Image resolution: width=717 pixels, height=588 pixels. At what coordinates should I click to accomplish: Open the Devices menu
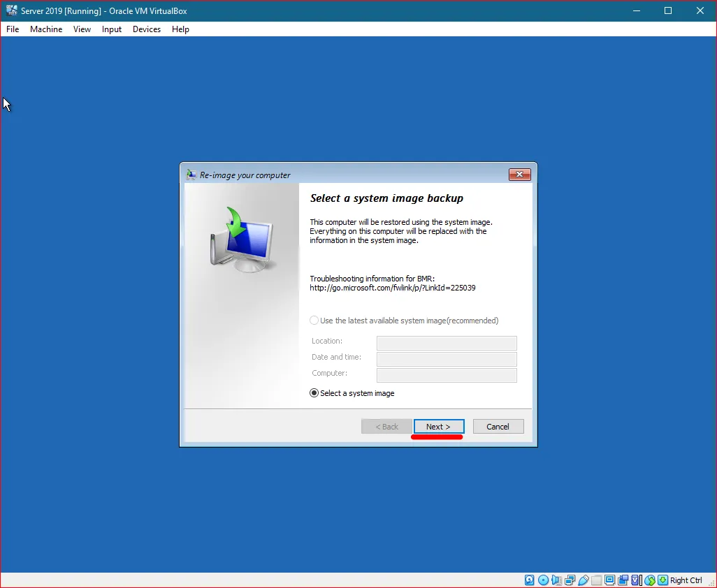(x=146, y=29)
